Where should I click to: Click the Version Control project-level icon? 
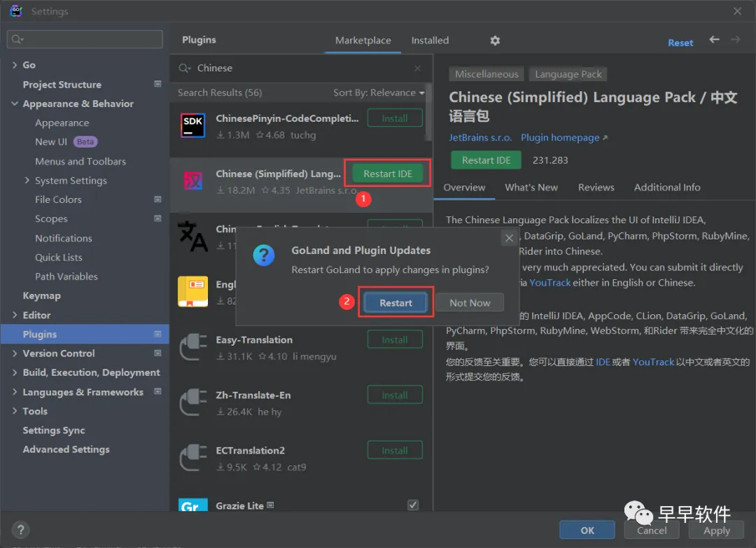click(157, 353)
